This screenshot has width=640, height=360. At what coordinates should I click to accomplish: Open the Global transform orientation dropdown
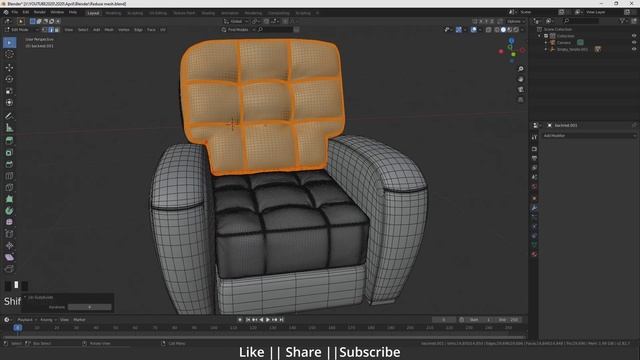click(236, 21)
